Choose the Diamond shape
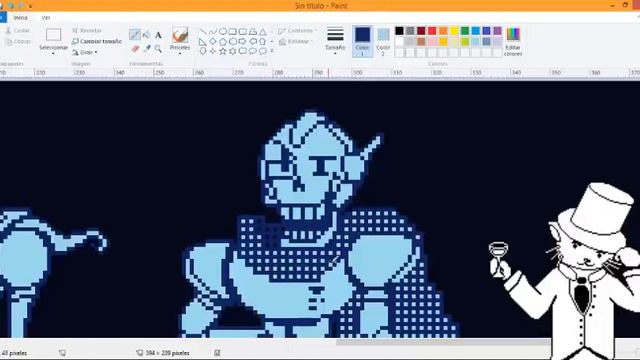Image resolution: width=640 pixels, height=360 pixels. pyautogui.click(x=213, y=42)
